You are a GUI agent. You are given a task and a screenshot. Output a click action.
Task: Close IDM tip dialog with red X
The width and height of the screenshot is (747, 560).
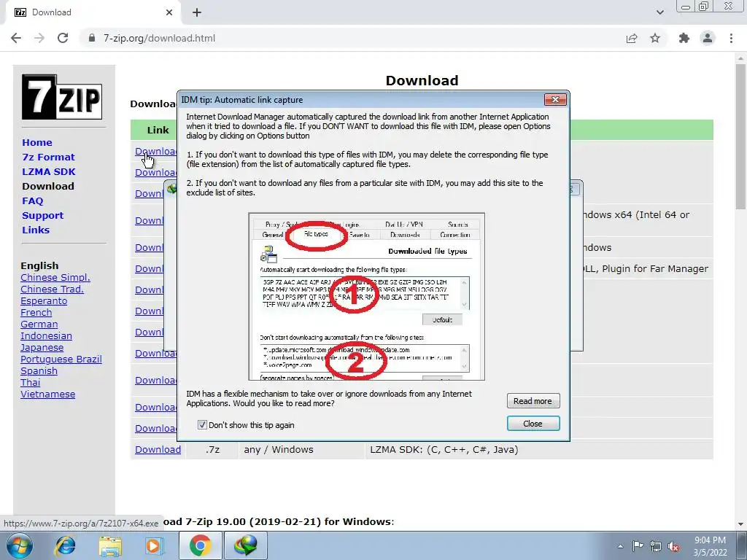(x=555, y=99)
